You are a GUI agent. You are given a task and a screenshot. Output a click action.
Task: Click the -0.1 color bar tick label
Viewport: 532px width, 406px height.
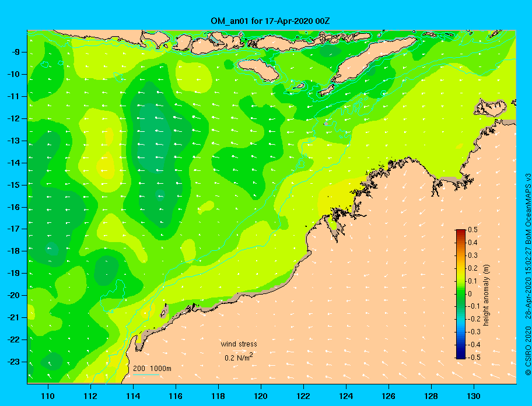coord(474,306)
